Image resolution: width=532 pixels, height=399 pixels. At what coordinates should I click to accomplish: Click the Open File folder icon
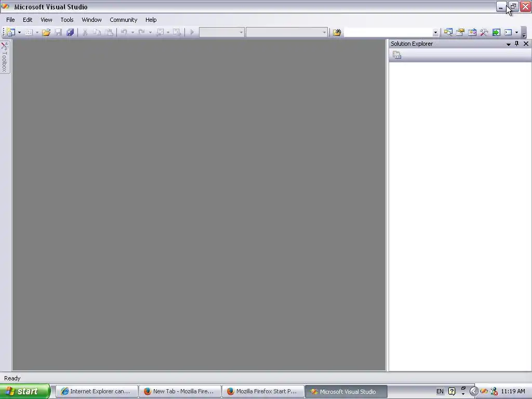click(46, 32)
